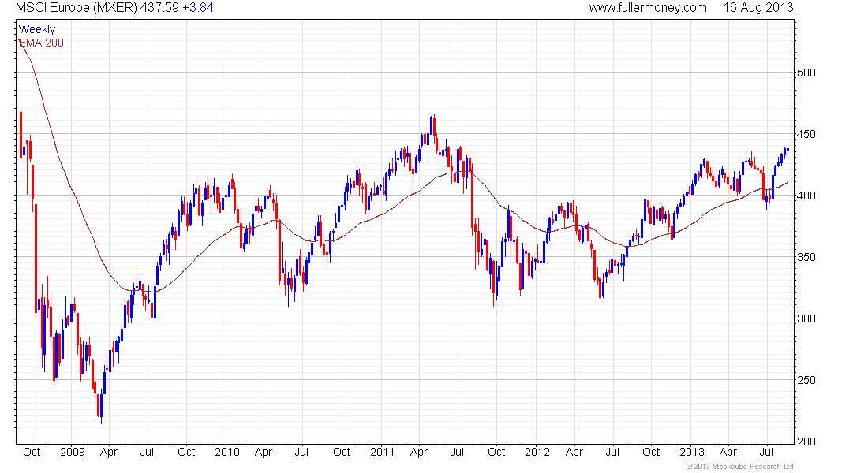Click the 350 price axis label
The image size is (868, 473).
click(806, 257)
